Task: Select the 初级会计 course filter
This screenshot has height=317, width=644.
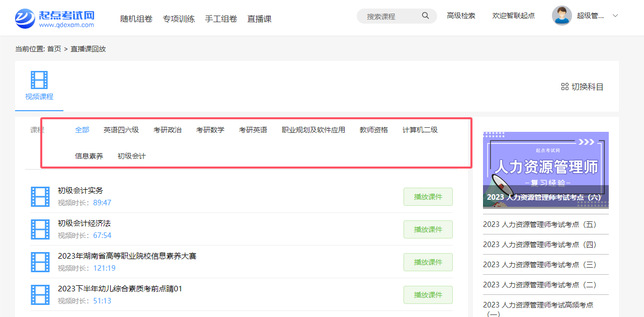Action: [131, 156]
